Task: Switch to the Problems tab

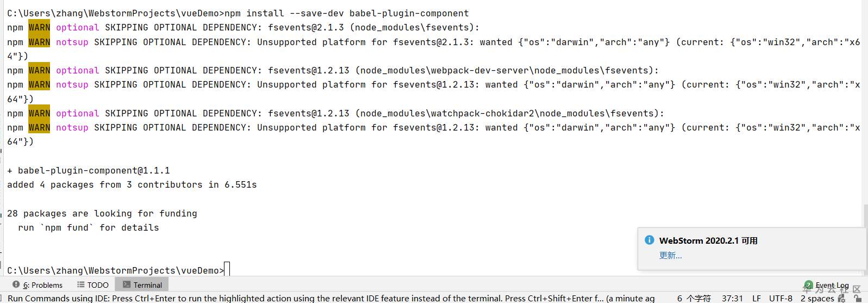Action: pos(42,285)
